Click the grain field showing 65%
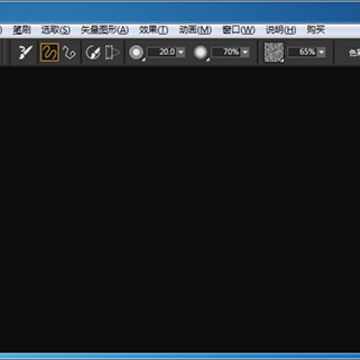The image size is (360, 360). pos(302,52)
